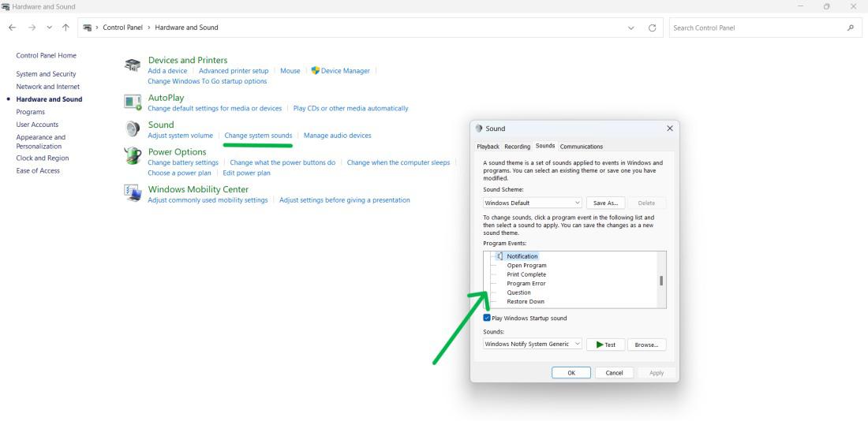Click the AutoPlay category icon

coord(133,102)
